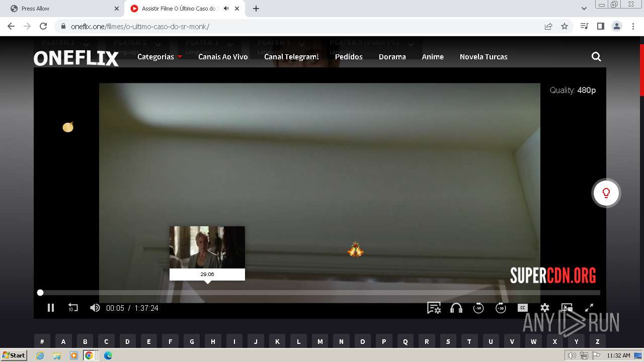This screenshot has width=644, height=362.
Task: Open Chrome three-dot menu
Action: click(632, 27)
